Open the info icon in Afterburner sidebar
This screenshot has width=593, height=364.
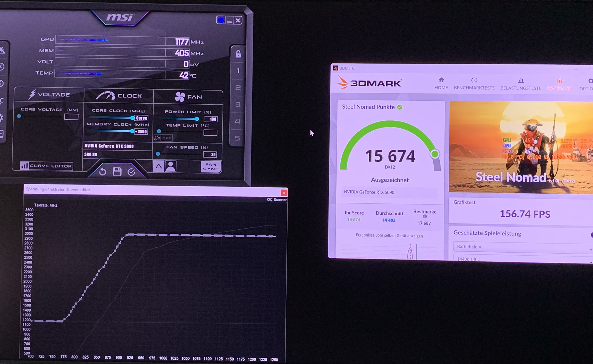pyautogui.click(x=1, y=84)
